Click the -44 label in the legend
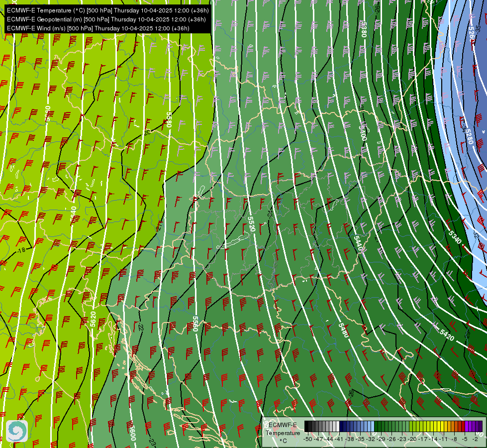Screen dimensions: 487x448 [329, 439]
